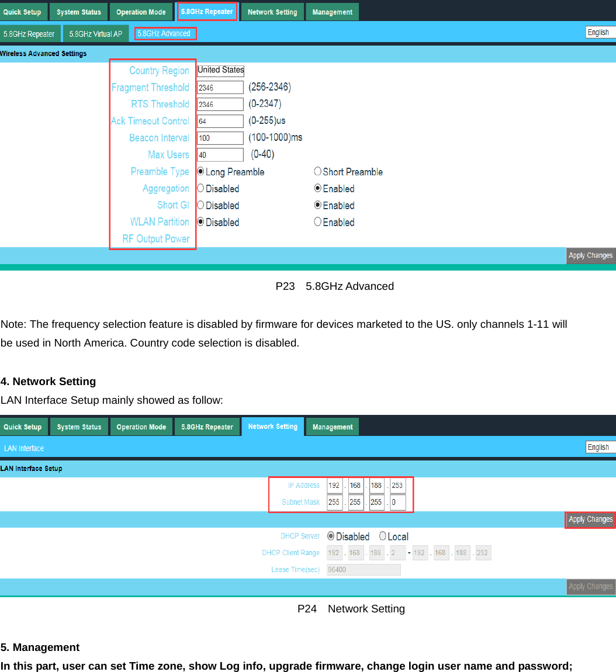Select Short Preamble radio button
This screenshot has width=616, height=672.
coord(318,171)
